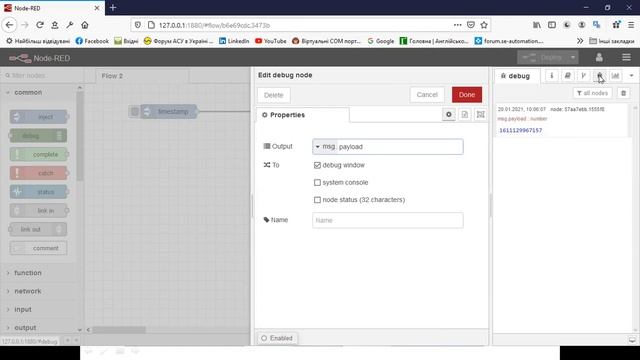Screen dimensions: 640x360
Task: Open the Facebook bookmark
Action: point(92,41)
